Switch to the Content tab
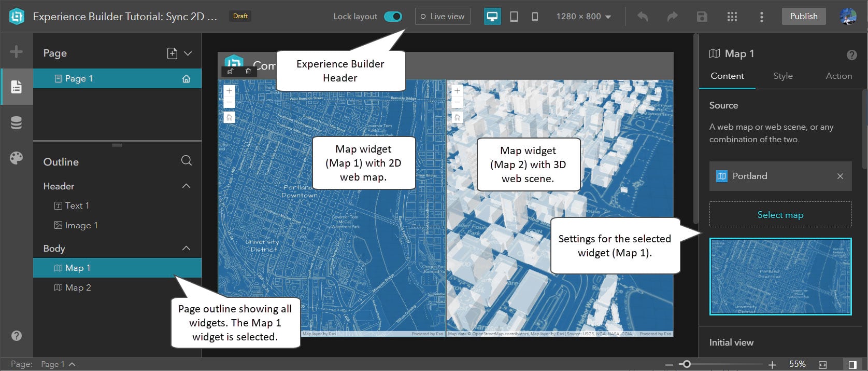Viewport: 868px width, 371px height. [727, 76]
